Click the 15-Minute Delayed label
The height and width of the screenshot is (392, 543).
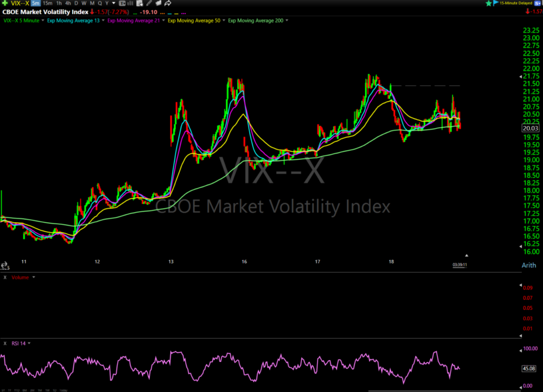pyautogui.click(x=515, y=3)
